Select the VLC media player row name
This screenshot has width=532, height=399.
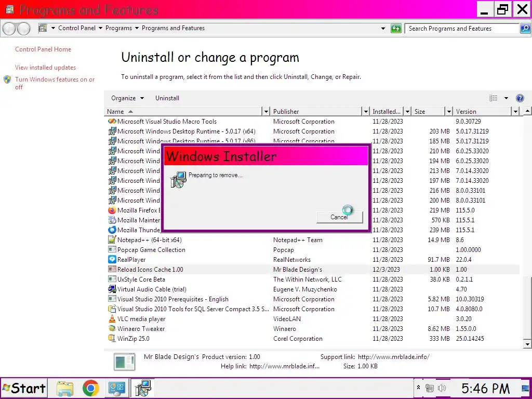point(141,318)
